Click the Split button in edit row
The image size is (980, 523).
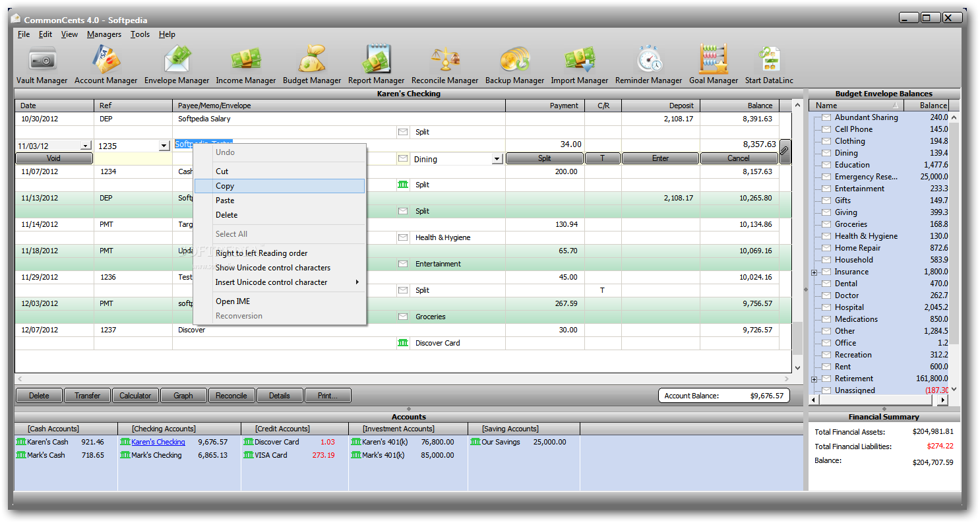click(x=545, y=158)
